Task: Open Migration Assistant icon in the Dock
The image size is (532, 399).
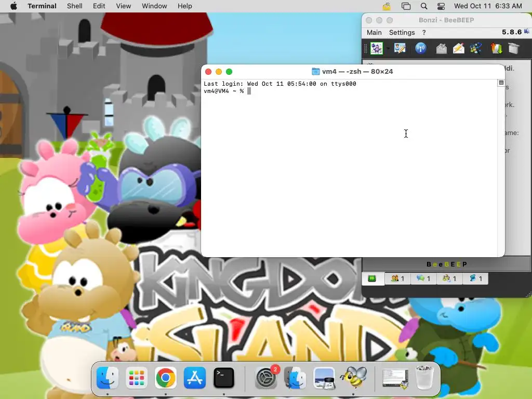Action: tap(295, 378)
